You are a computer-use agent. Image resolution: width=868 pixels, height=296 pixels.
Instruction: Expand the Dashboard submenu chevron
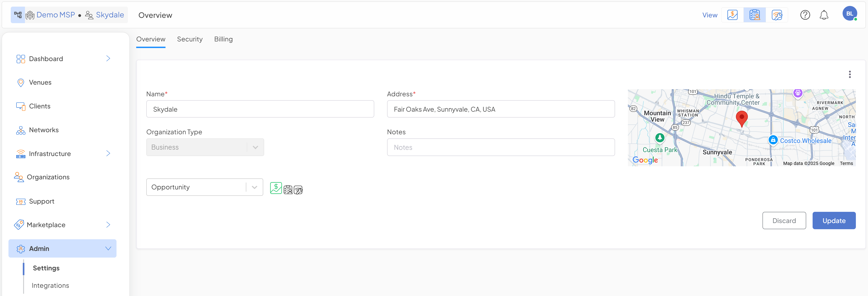(108, 59)
